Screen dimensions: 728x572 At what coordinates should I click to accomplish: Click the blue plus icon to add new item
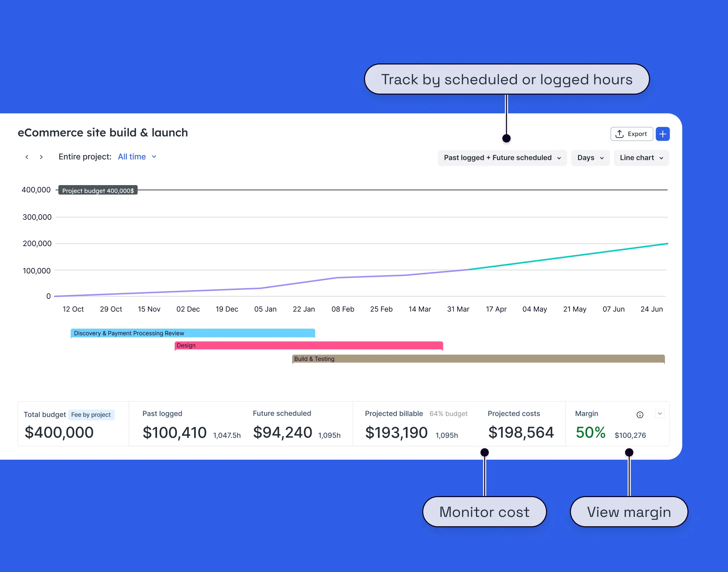tap(663, 134)
